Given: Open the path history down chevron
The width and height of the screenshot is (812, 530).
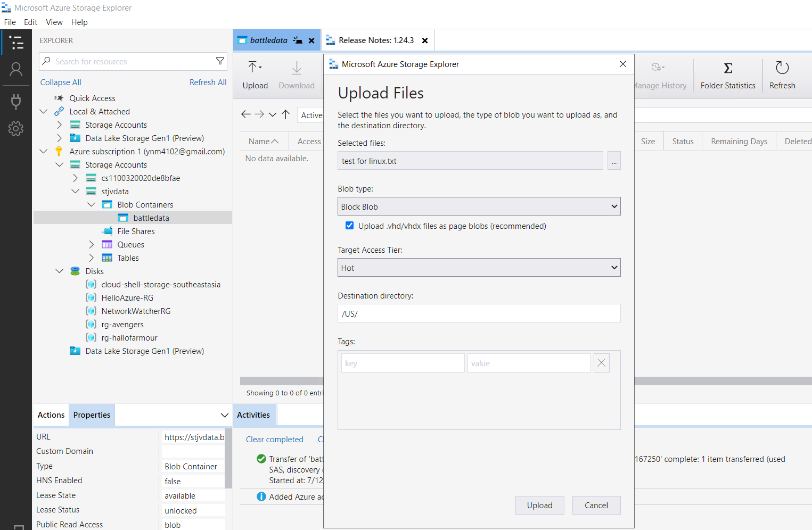Looking at the screenshot, I should click(x=273, y=114).
